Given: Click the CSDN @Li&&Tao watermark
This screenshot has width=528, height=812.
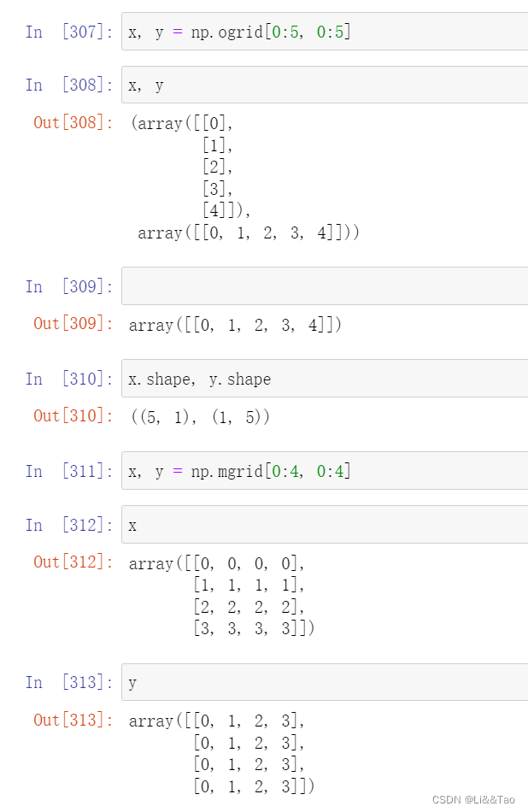Looking at the screenshot, I should click(473, 799).
